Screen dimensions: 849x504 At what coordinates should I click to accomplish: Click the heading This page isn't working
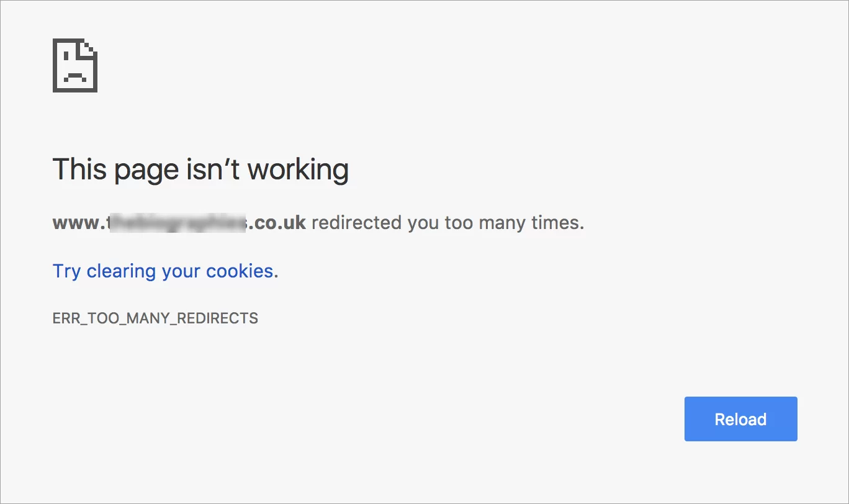pyautogui.click(x=200, y=169)
